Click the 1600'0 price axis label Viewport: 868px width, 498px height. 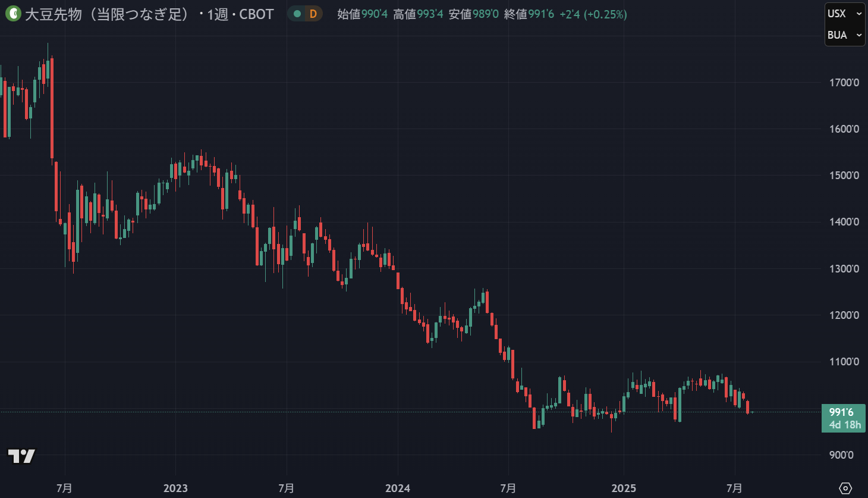tap(844, 129)
